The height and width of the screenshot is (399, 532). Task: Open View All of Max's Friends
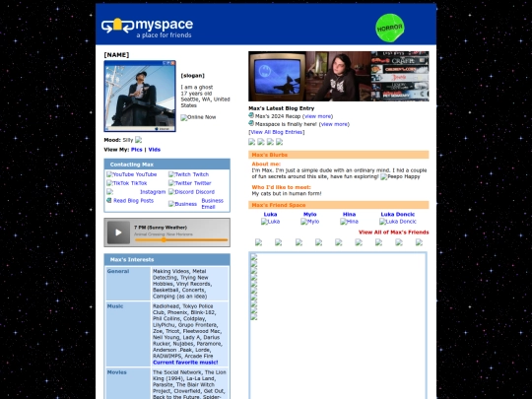pos(393,233)
